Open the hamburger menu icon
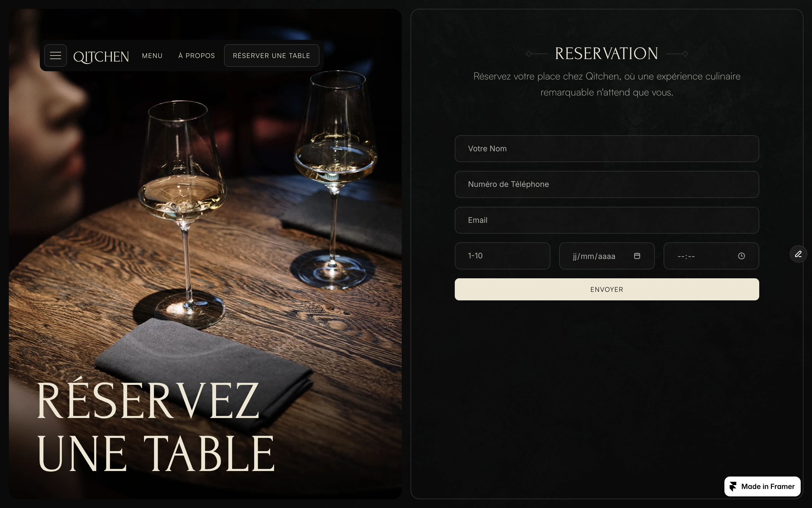The width and height of the screenshot is (812, 508). coord(56,55)
